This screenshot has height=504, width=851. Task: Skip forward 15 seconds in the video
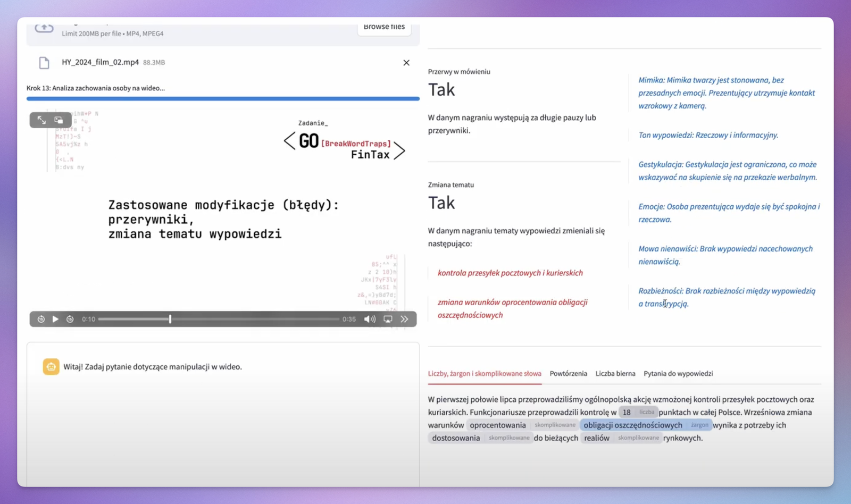click(70, 319)
